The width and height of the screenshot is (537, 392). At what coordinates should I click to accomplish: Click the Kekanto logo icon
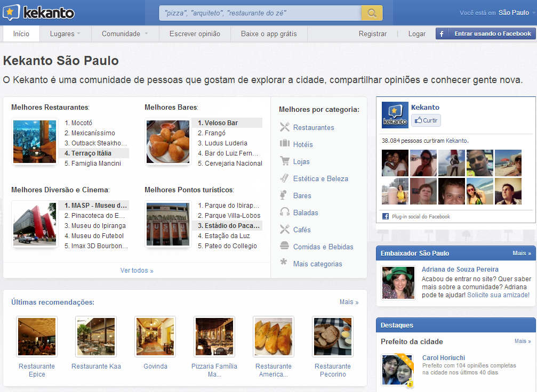(x=11, y=13)
